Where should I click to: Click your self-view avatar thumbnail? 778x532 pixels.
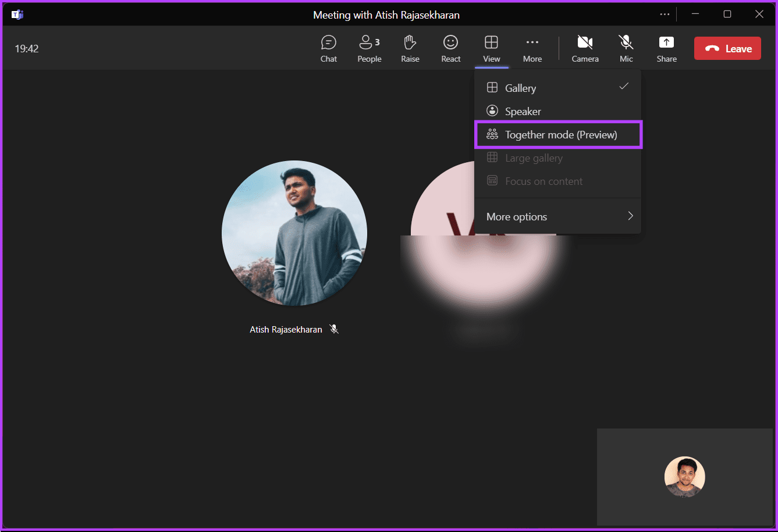tap(685, 477)
